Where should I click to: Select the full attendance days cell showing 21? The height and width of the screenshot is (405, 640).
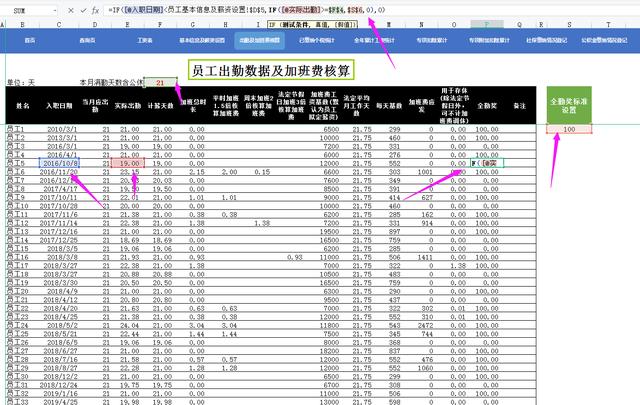(x=160, y=82)
